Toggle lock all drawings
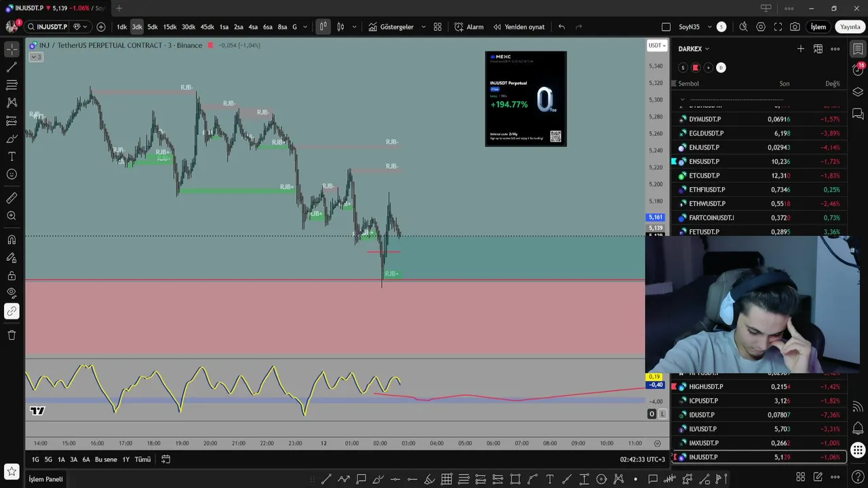Viewport: 868px width, 488px height. pyautogui.click(x=12, y=276)
